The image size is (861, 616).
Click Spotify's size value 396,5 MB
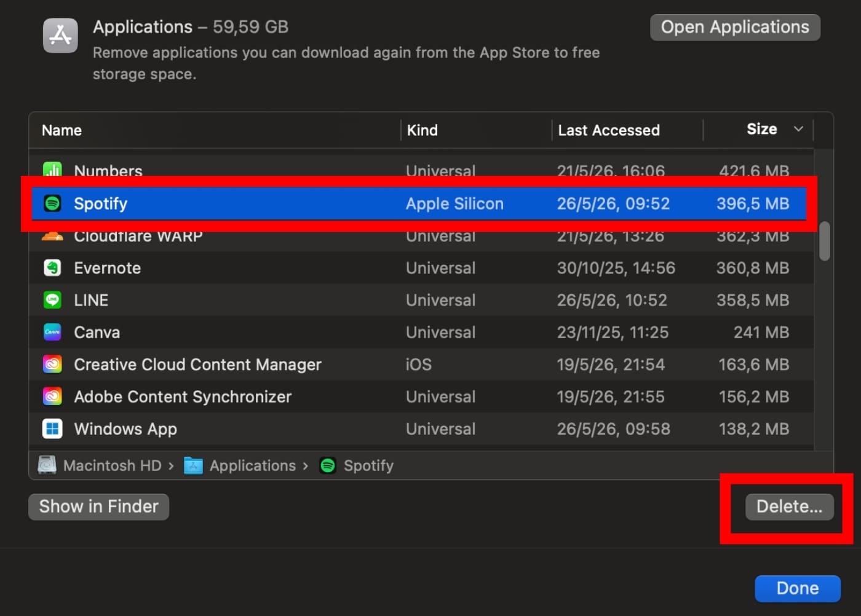click(753, 203)
